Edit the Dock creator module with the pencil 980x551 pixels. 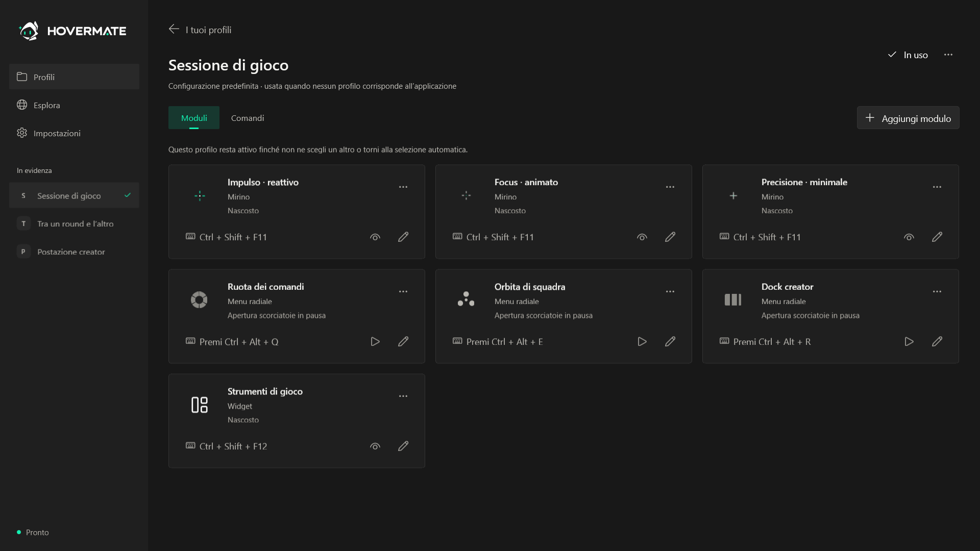coord(937,341)
